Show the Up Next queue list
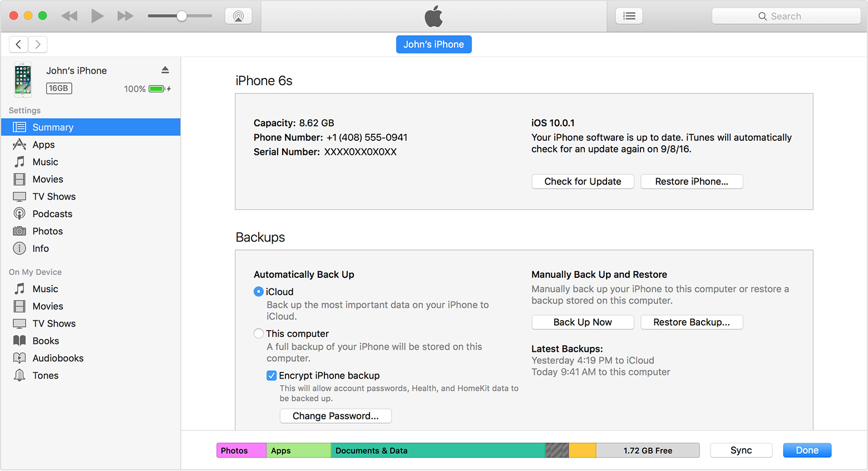The width and height of the screenshot is (868, 471). click(x=629, y=16)
